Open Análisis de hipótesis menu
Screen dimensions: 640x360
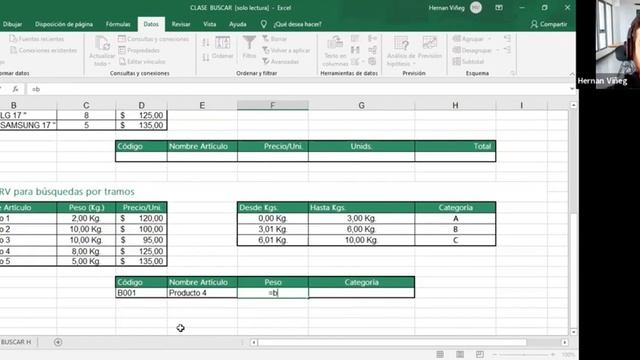click(x=401, y=51)
